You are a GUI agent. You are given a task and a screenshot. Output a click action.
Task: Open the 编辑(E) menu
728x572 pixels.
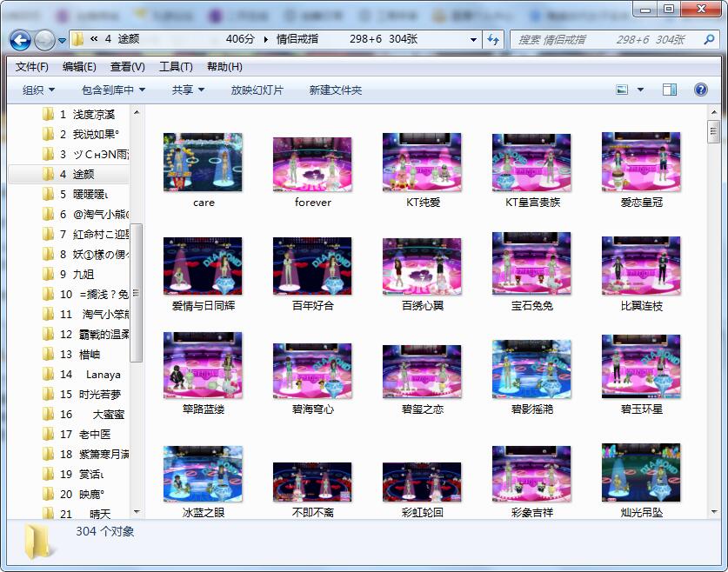[x=79, y=67]
